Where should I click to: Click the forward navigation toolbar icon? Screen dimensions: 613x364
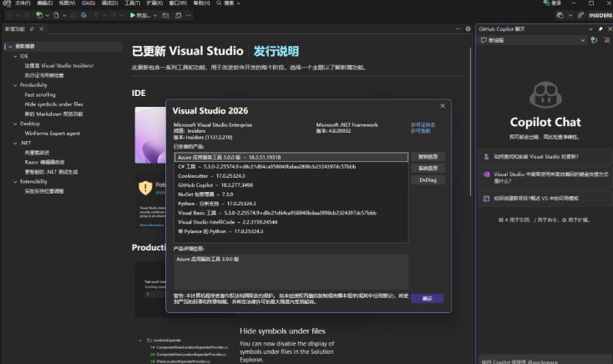[x=27, y=15]
